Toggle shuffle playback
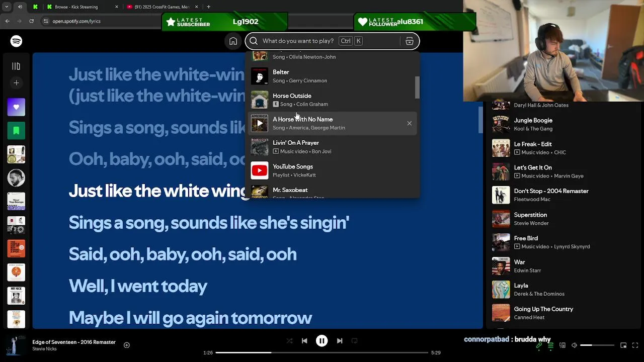The height and width of the screenshot is (362, 644). [289, 341]
